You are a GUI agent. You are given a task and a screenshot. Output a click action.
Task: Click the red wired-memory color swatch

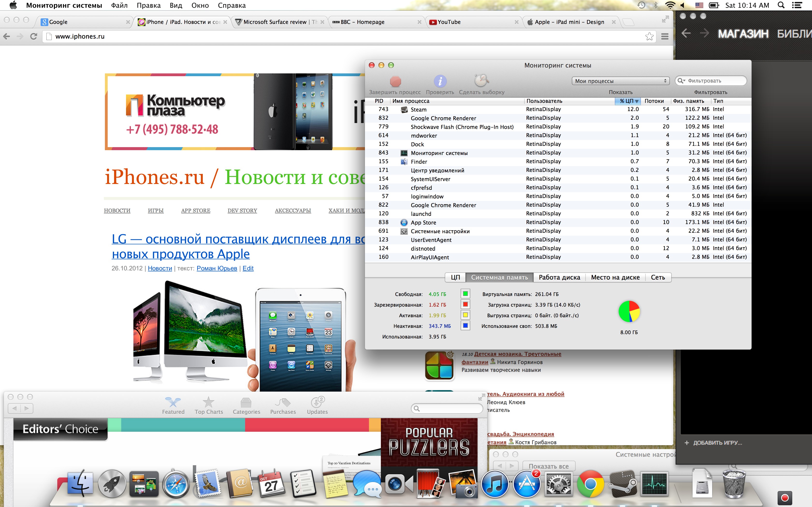coord(465,304)
